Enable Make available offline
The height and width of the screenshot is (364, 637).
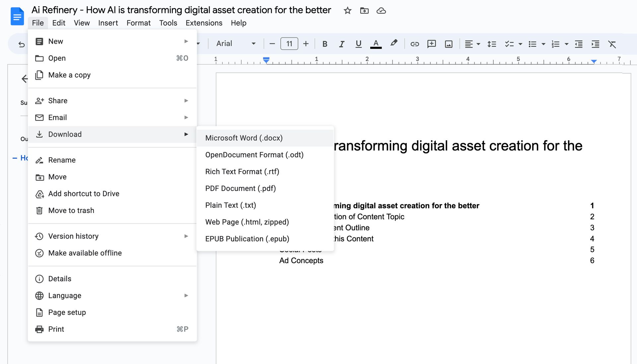pos(85,253)
